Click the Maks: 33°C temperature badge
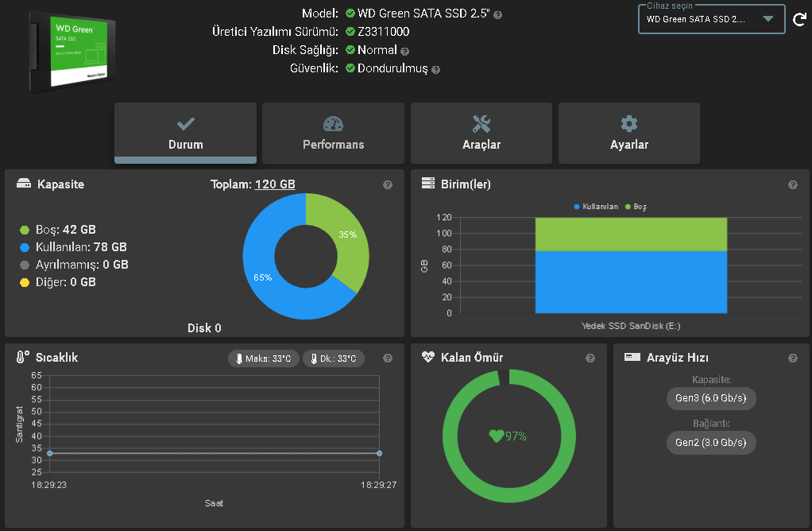812x531 pixels. pyautogui.click(x=264, y=359)
